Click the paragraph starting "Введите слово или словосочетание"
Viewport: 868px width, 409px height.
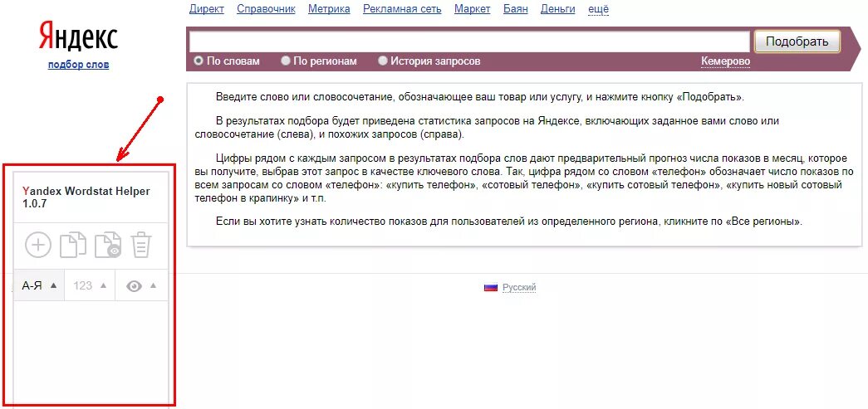(480, 97)
